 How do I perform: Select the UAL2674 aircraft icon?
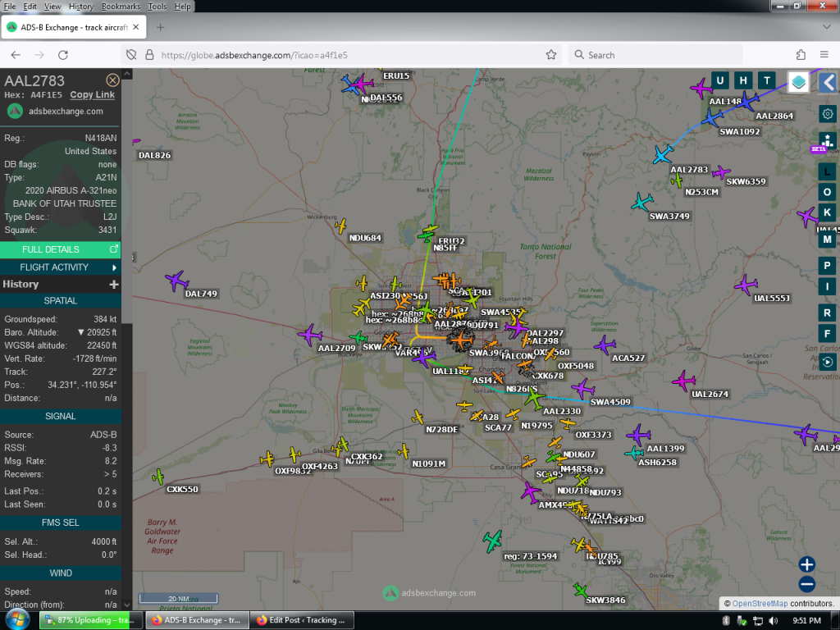tap(683, 381)
